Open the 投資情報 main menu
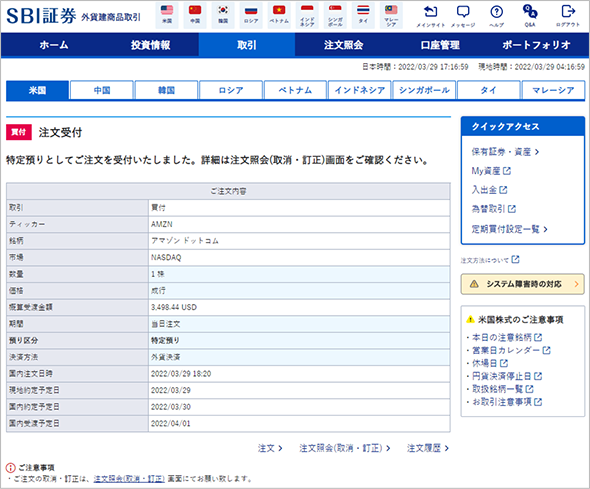590x489 pixels. pyautogui.click(x=151, y=45)
